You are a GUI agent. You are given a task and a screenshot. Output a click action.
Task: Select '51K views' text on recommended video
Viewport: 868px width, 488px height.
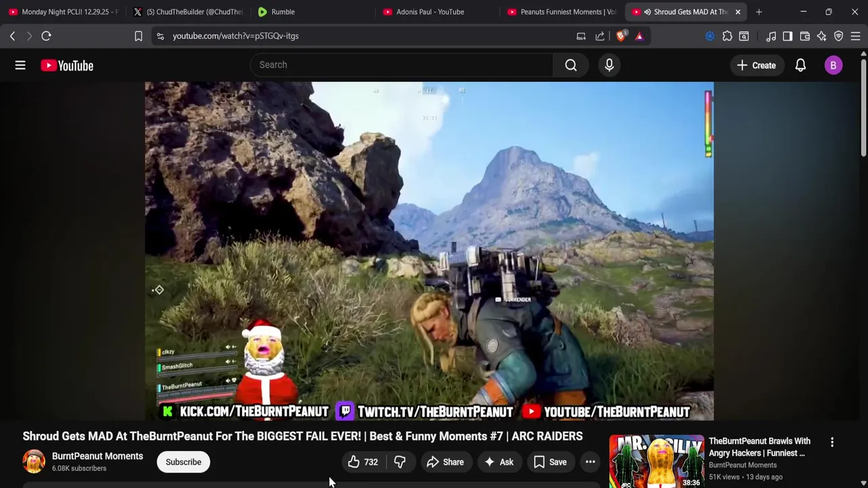coord(724,477)
